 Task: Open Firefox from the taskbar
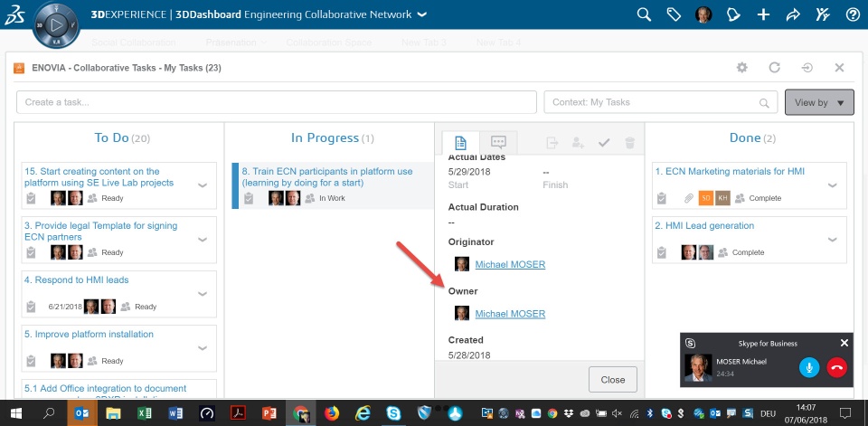pos(332,412)
